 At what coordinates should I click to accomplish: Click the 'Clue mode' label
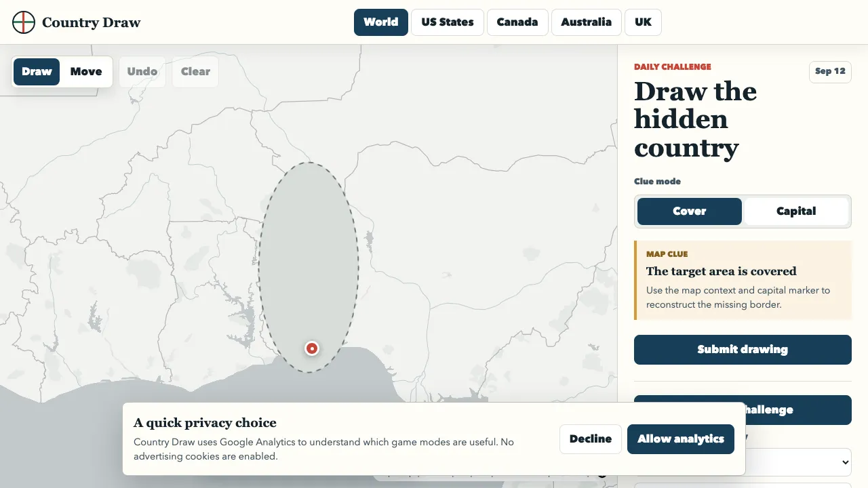click(657, 182)
